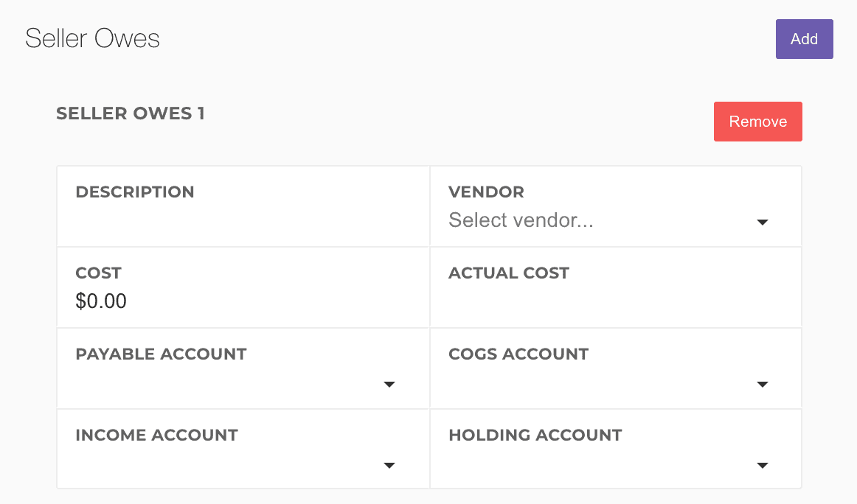The width and height of the screenshot is (857, 504).
Task: Select the PAYABLE ACCOUNT label
Action: click(x=161, y=354)
